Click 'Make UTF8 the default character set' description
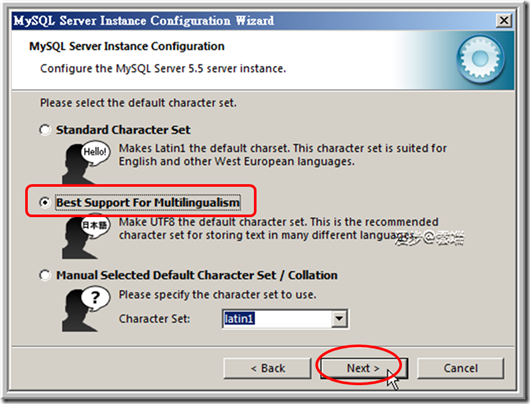530x404 pixels. point(279,228)
